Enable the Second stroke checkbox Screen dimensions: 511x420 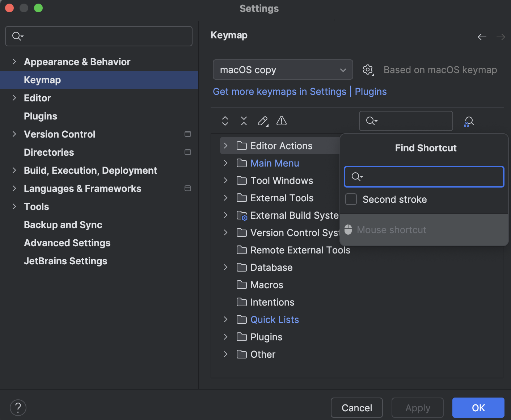pos(351,199)
